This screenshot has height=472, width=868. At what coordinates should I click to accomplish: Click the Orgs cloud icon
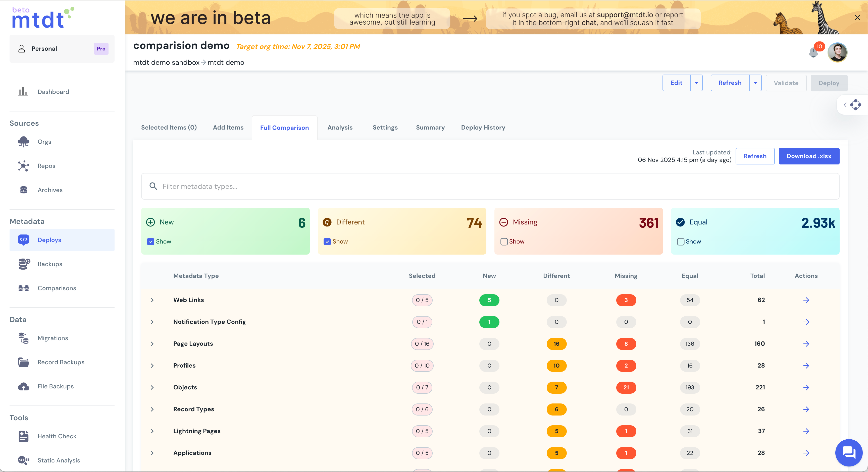[23, 142]
